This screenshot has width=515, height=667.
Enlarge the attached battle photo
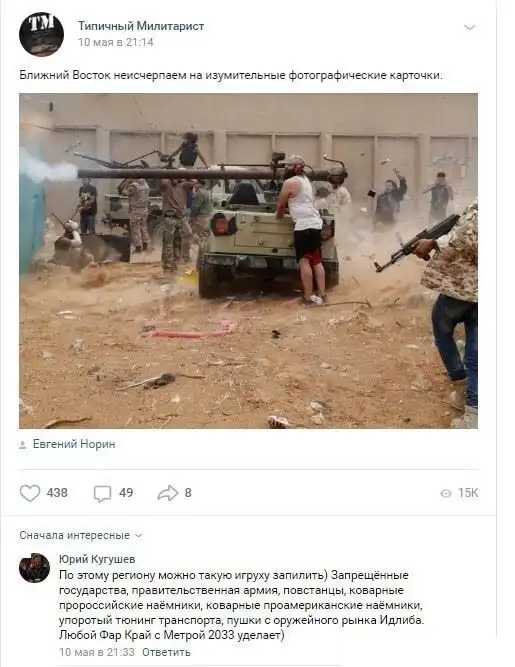(248, 261)
